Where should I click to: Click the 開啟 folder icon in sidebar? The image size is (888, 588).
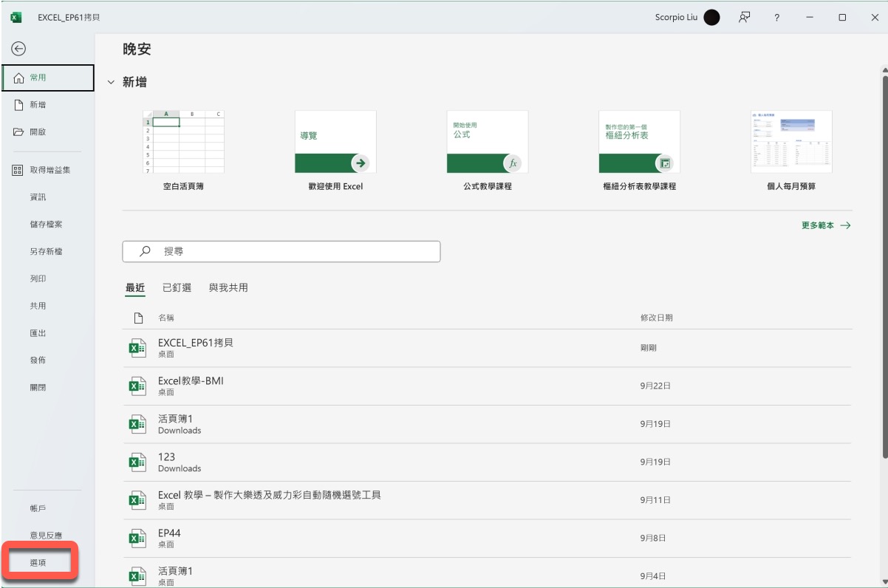18,132
